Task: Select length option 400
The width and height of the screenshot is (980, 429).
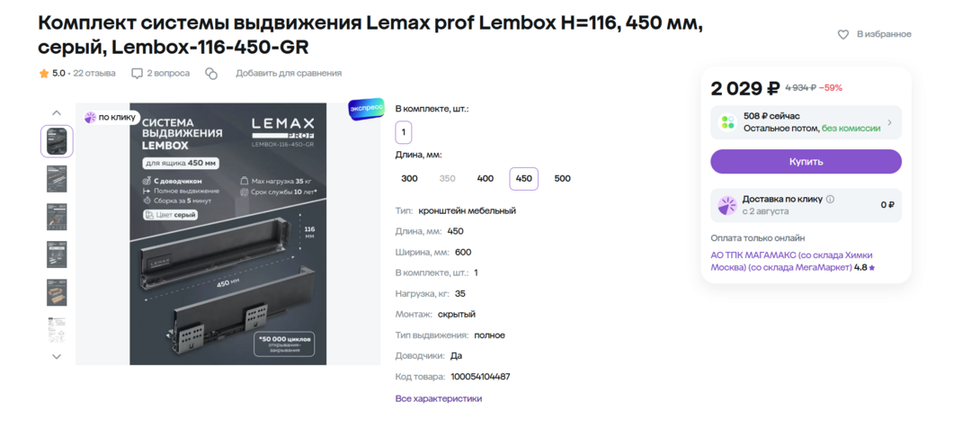Action: click(485, 179)
